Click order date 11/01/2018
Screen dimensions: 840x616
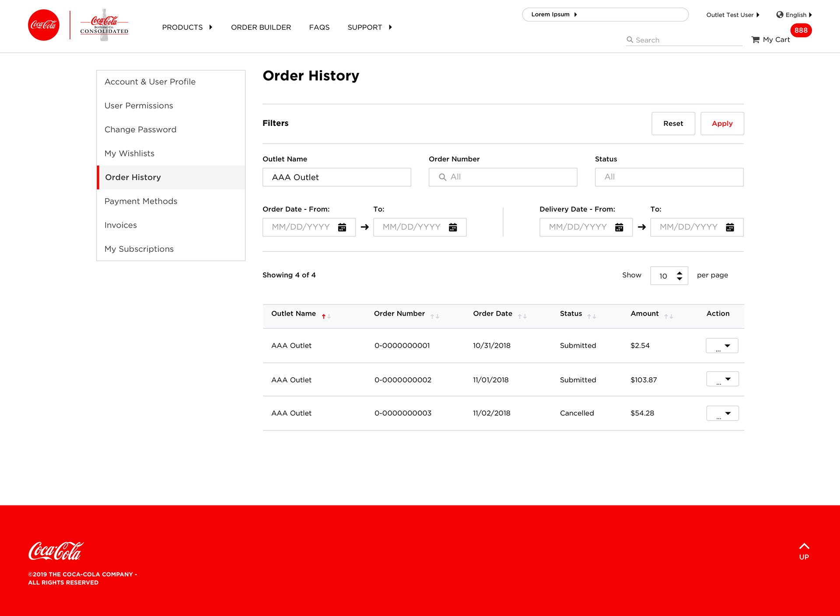491,380
